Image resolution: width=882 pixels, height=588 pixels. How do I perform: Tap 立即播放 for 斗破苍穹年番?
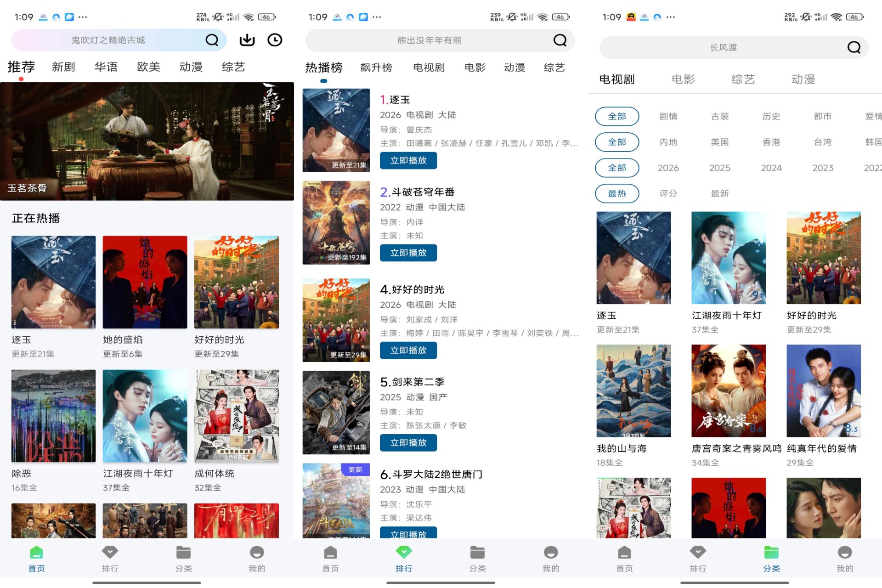pyautogui.click(x=408, y=253)
